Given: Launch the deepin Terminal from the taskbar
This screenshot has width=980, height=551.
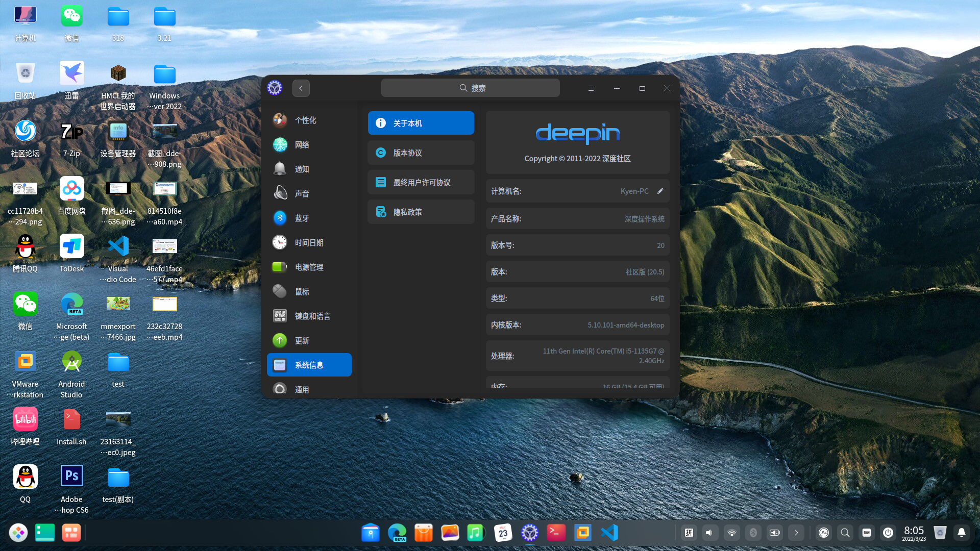Looking at the screenshot, I should pyautogui.click(x=556, y=533).
